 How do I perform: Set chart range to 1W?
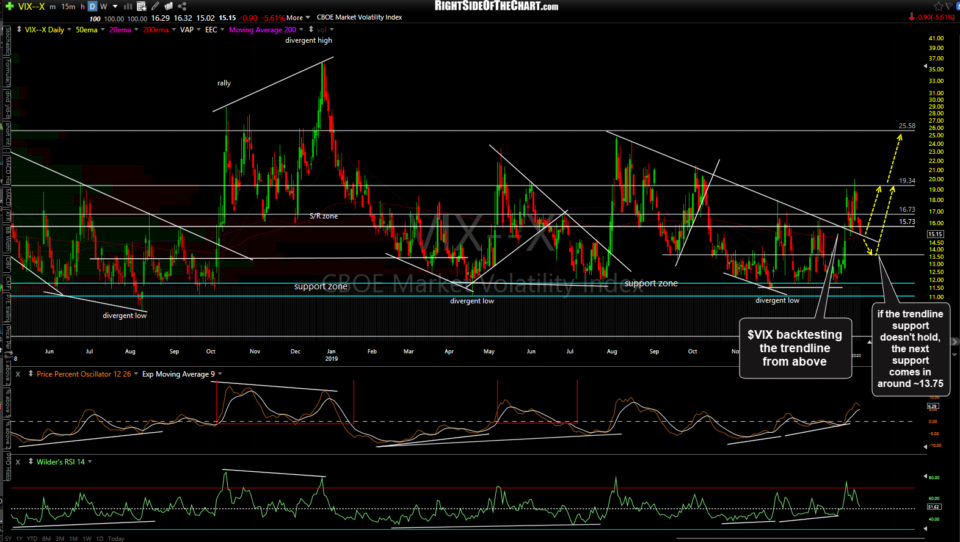(x=87, y=538)
